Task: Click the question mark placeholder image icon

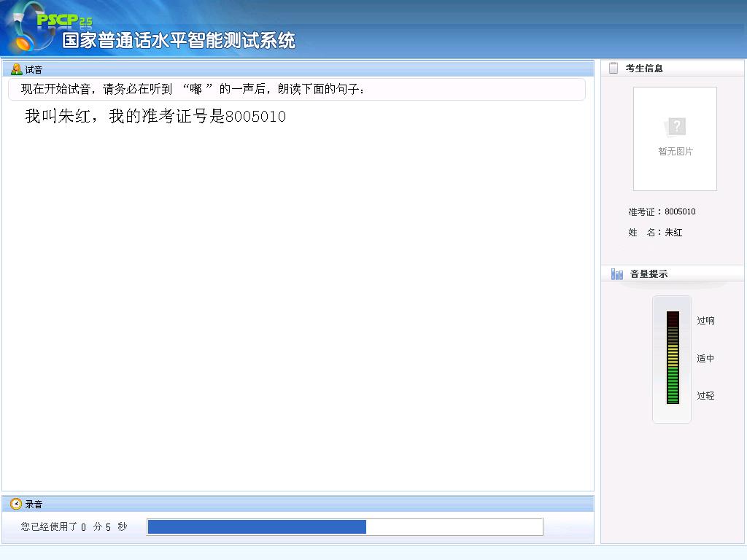Action: click(676, 128)
